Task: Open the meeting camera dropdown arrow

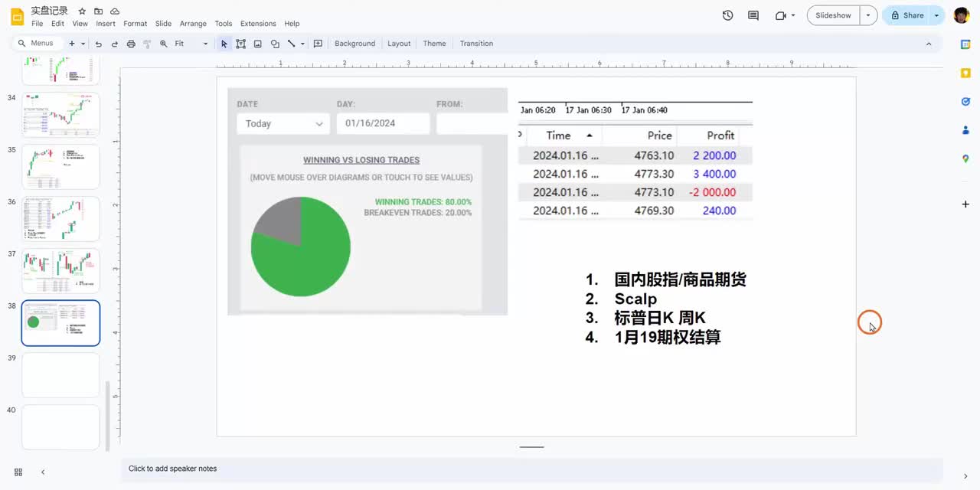Action: 793,15
